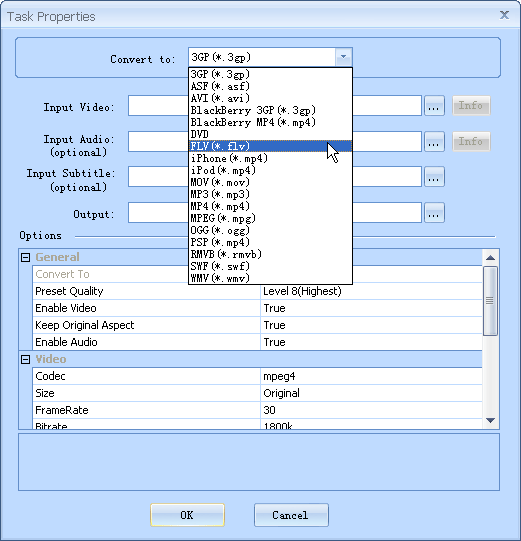Select the FrameRate property row
Image resolution: width=521 pixels, height=541 pixels.
coord(257,410)
